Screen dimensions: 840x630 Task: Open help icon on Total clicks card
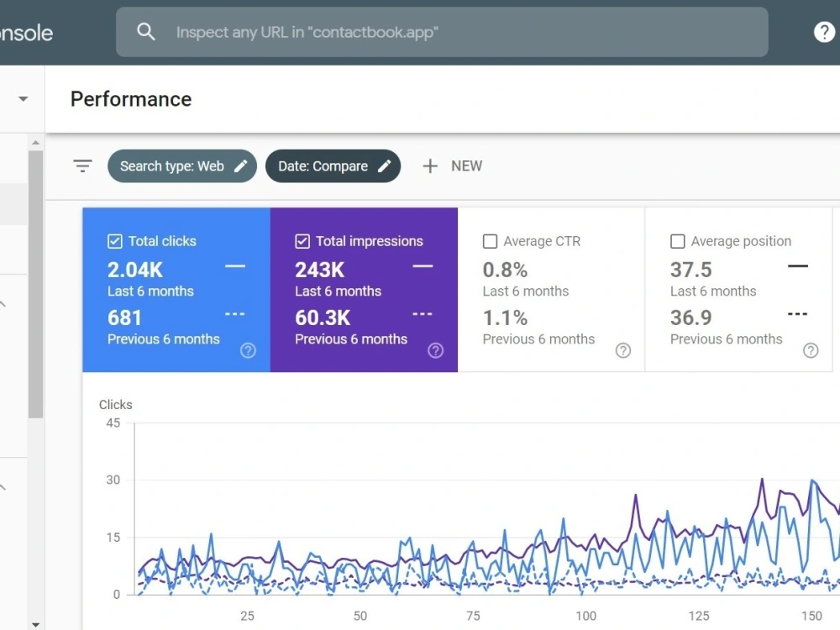point(248,350)
